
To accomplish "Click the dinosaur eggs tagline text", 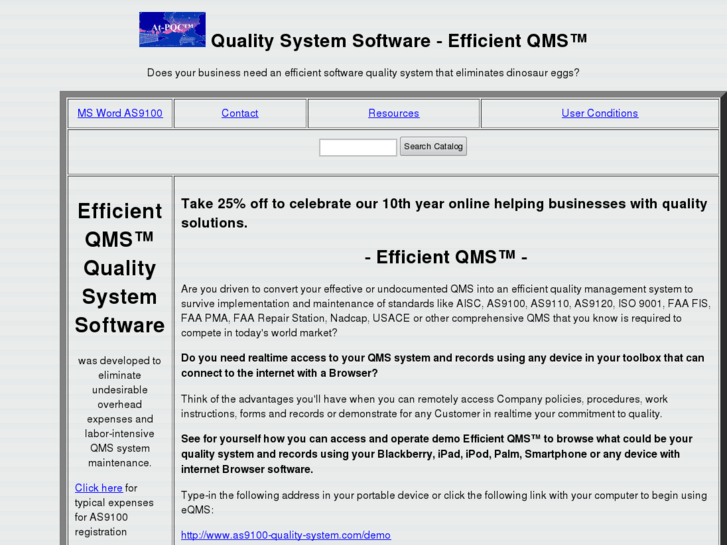I will (363, 73).
